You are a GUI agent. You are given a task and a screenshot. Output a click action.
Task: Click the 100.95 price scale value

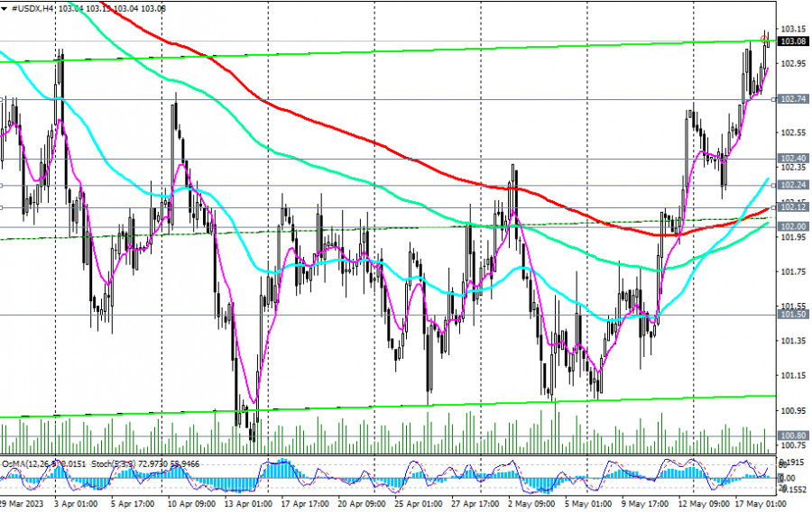coord(793,410)
